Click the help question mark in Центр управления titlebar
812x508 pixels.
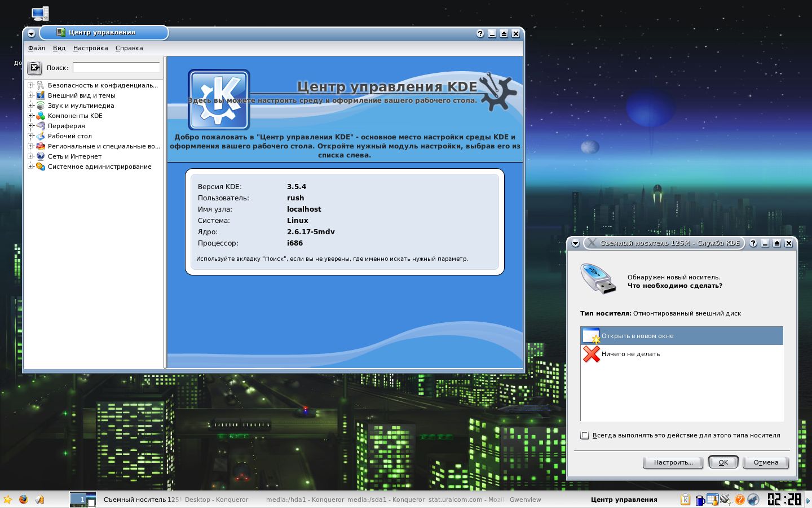(x=480, y=34)
